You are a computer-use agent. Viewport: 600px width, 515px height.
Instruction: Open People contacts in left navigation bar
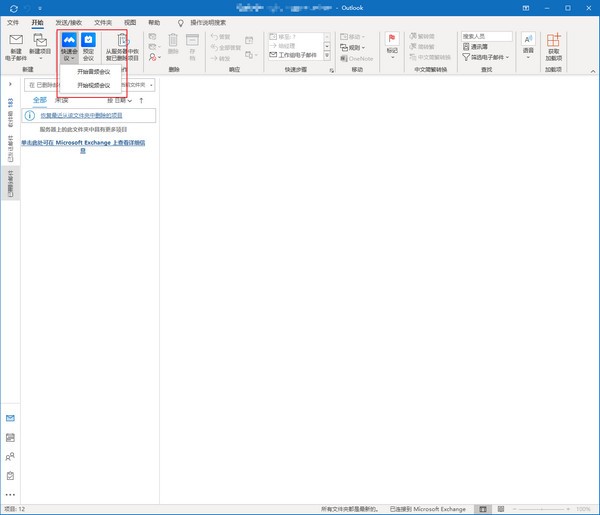point(10,456)
